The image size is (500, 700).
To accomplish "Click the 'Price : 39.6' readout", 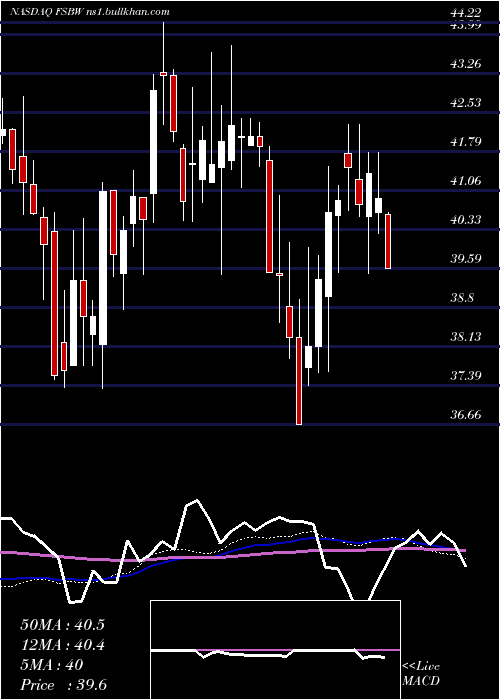I will (63, 685).
